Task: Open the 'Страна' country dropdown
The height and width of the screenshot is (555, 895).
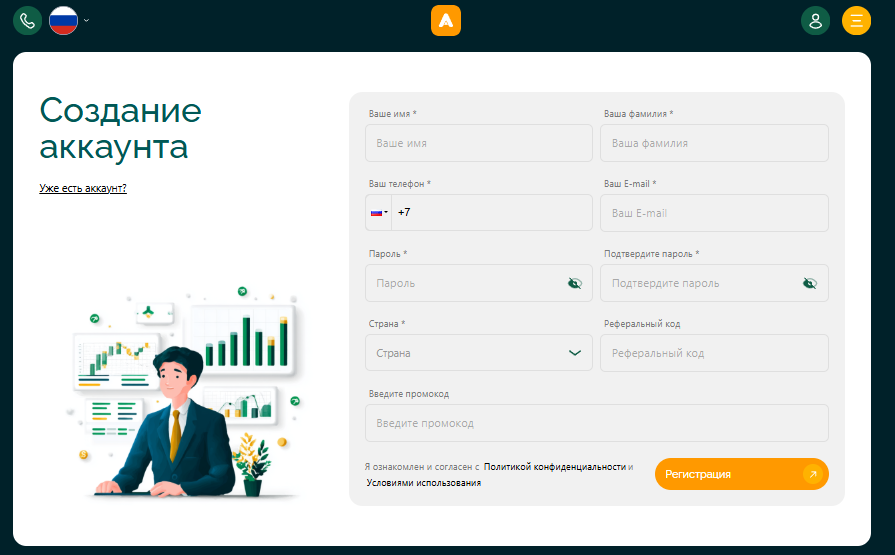Action: [x=478, y=353]
